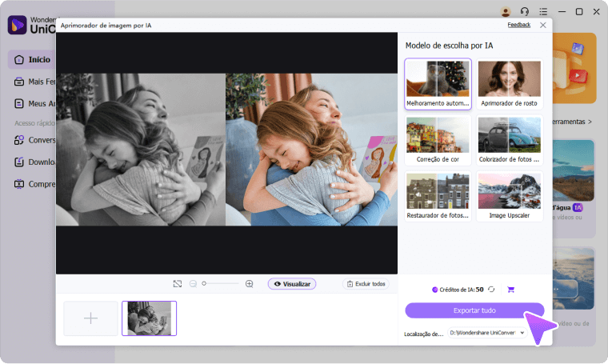Click the black-and-white original preview image
This screenshot has width=608, height=364.
pyautogui.click(x=141, y=150)
